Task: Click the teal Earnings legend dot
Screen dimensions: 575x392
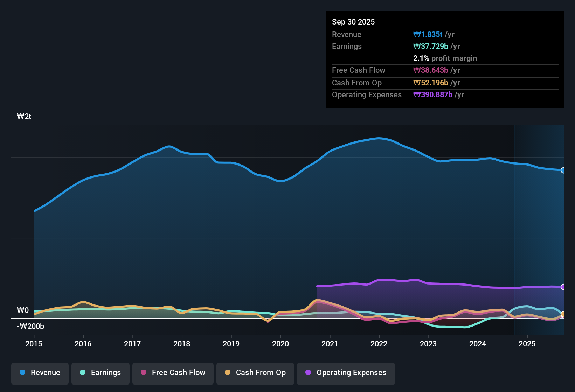Action: tap(82, 373)
